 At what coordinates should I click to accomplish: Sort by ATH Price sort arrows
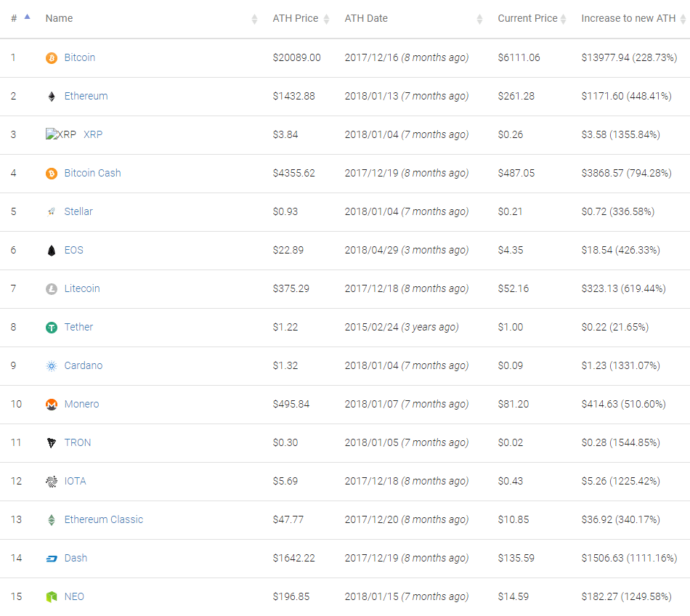[x=327, y=19]
